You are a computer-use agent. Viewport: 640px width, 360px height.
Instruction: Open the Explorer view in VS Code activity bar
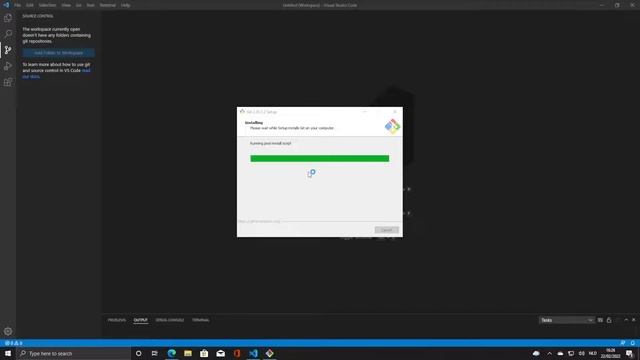(x=8, y=18)
